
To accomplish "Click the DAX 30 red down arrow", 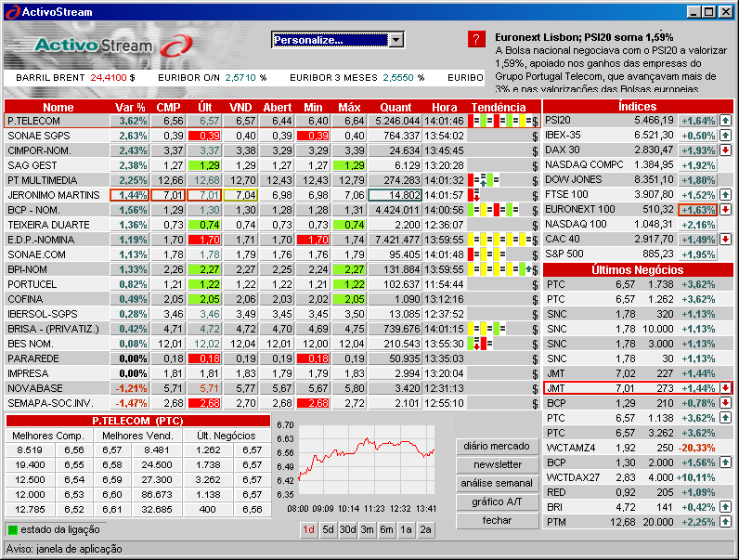I will pos(725,150).
